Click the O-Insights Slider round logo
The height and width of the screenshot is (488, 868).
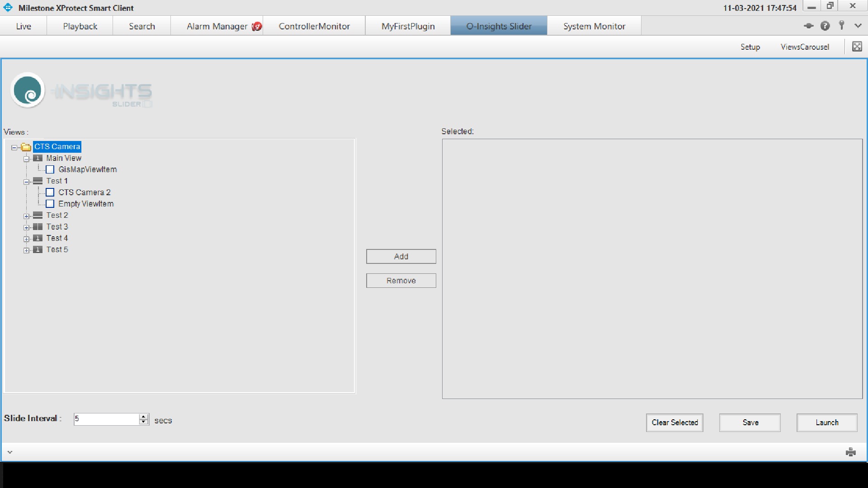pyautogui.click(x=28, y=90)
